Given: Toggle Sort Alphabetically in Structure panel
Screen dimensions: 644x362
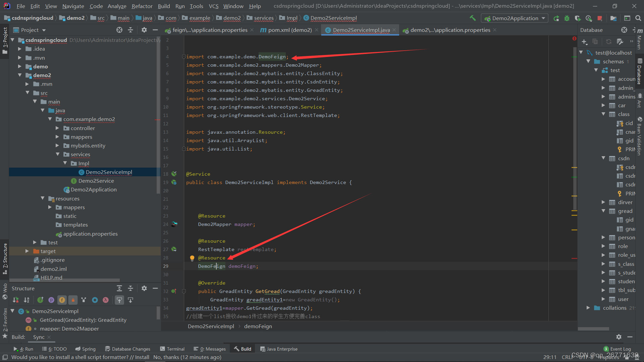Looking at the screenshot, I should (x=26, y=300).
